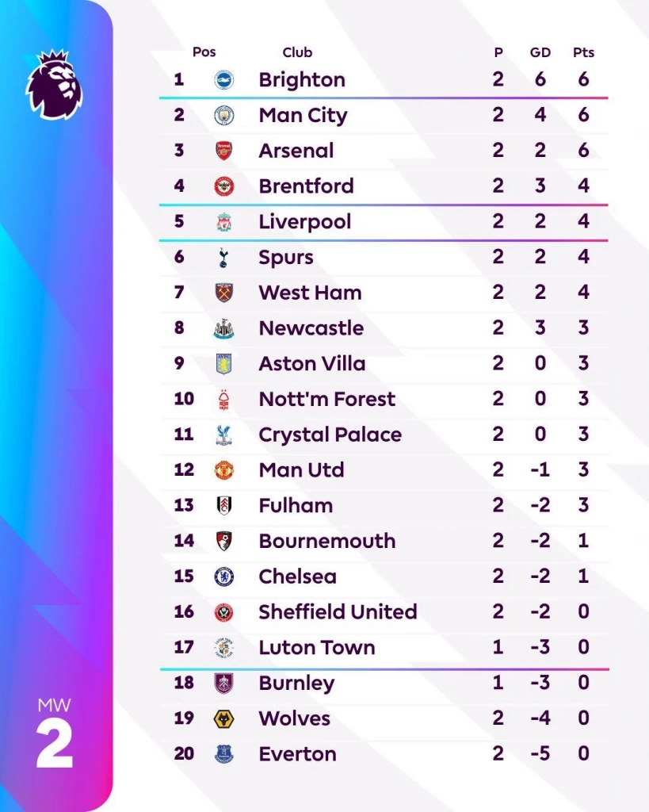
Task: Click the MW 2 matchweek label
Action: (x=54, y=734)
